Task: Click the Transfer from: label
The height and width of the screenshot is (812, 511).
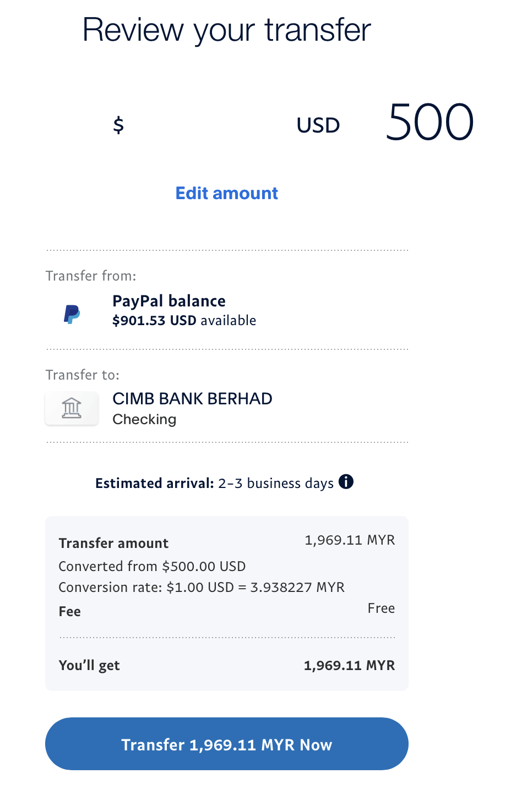Action: pyautogui.click(x=91, y=276)
